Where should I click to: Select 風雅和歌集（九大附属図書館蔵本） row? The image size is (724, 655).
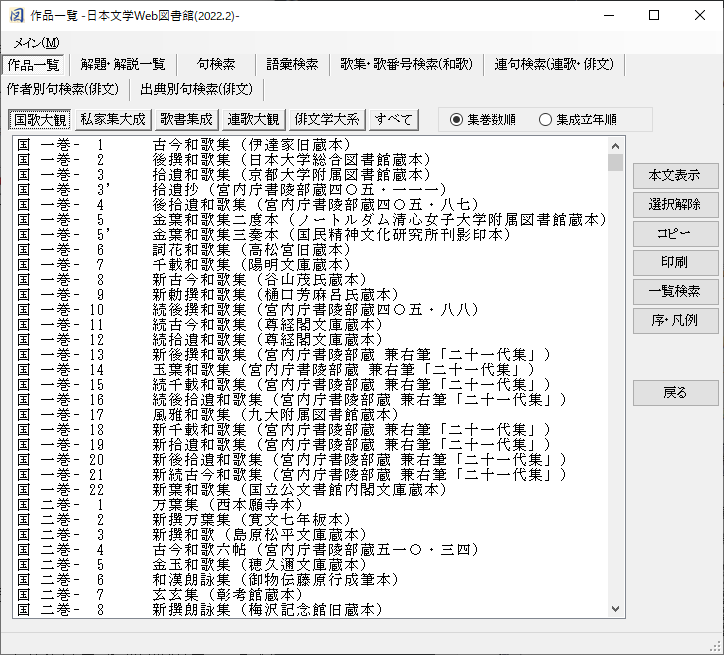coord(310,415)
